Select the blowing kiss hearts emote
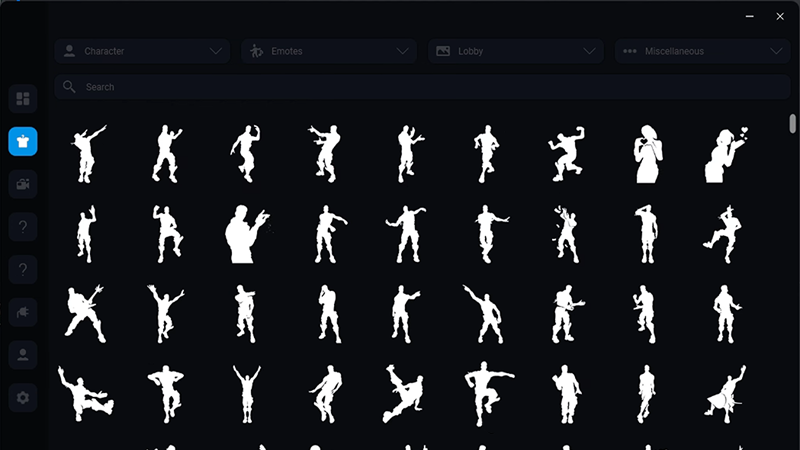The image size is (800, 450). [726, 155]
